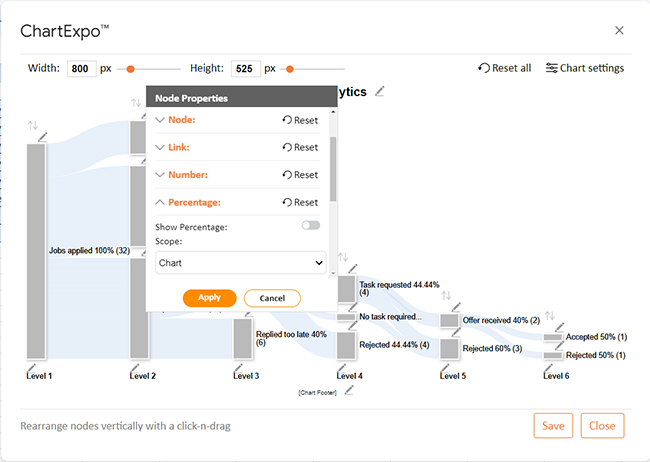Image resolution: width=650 pixels, height=462 pixels.
Task: Click the chart title edit pencil icon
Action: [x=380, y=91]
